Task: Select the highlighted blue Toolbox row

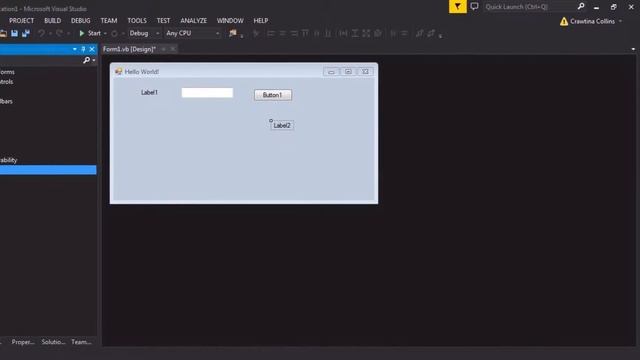Action: pos(48,170)
